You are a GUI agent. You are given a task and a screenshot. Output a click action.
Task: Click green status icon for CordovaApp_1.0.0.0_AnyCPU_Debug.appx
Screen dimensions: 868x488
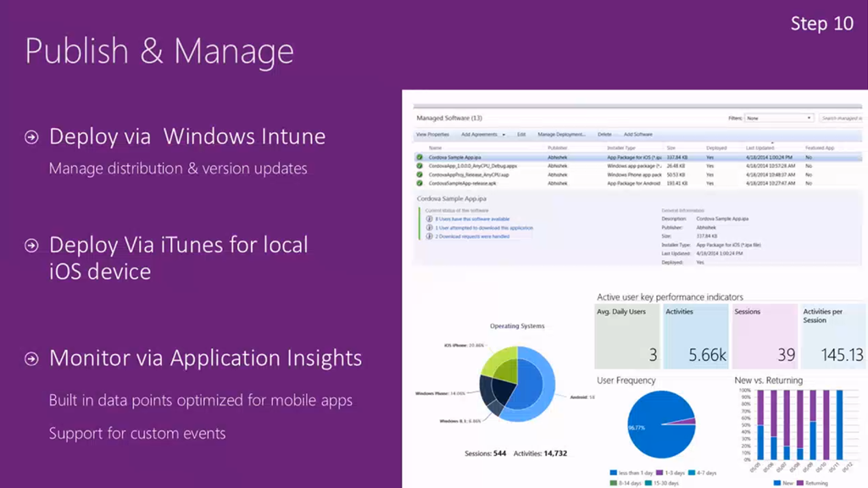420,166
